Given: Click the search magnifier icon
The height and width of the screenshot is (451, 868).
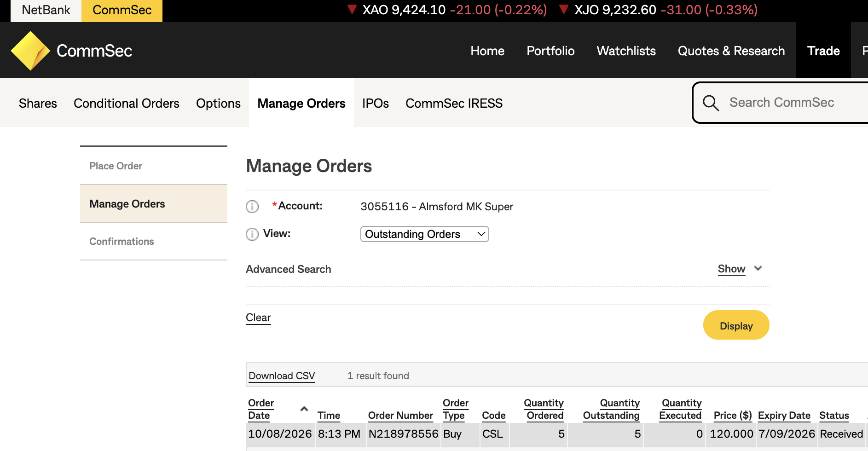Looking at the screenshot, I should click(711, 103).
